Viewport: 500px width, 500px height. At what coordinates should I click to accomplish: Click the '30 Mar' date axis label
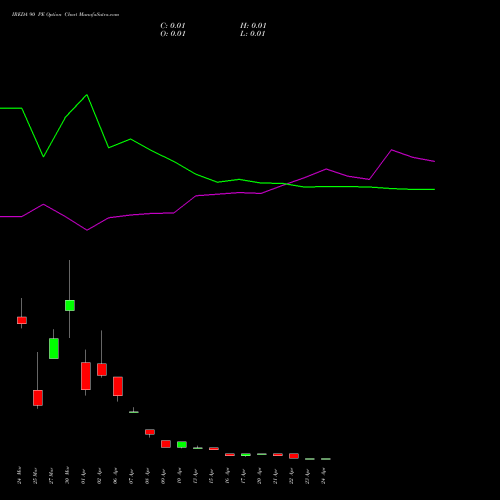tap(67, 475)
